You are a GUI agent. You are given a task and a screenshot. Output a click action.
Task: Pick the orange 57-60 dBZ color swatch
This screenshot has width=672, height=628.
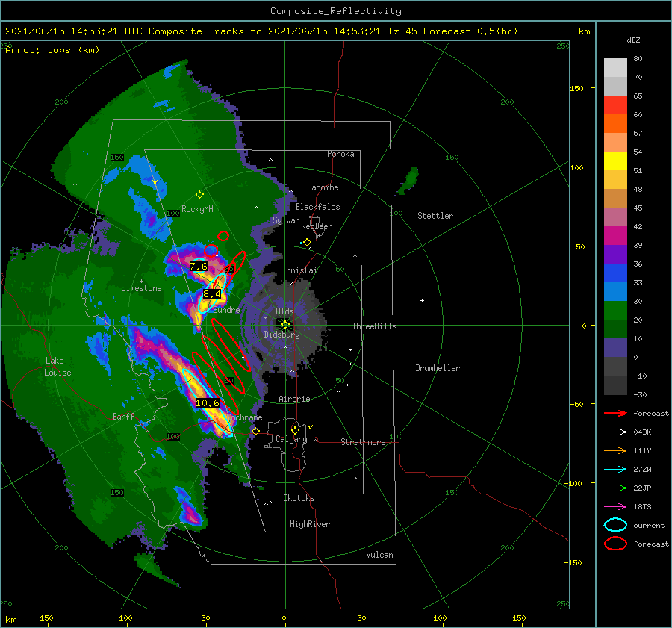pyautogui.click(x=615, y=124)
